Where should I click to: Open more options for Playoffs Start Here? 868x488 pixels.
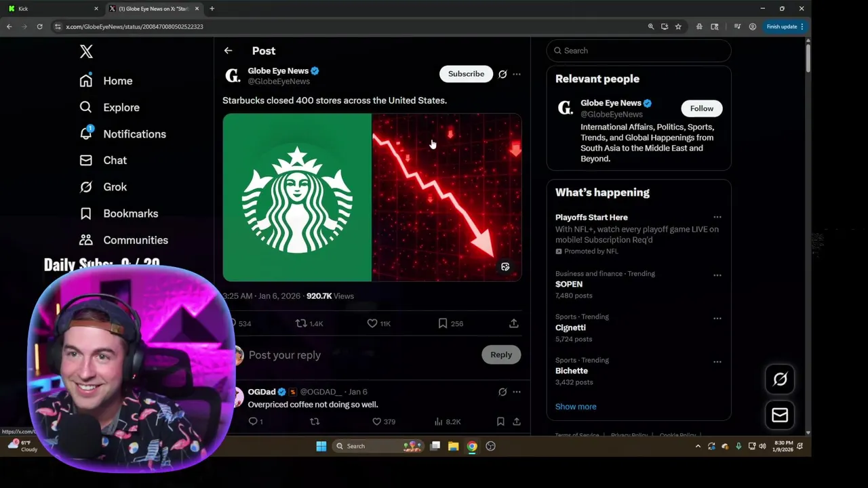click(x=717, y=218)
